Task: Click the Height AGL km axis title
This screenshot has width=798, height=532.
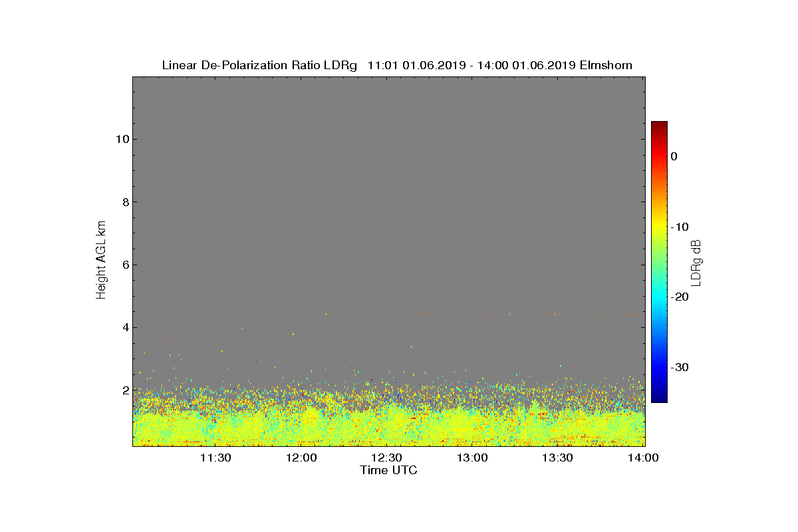Action: (101, 261)
